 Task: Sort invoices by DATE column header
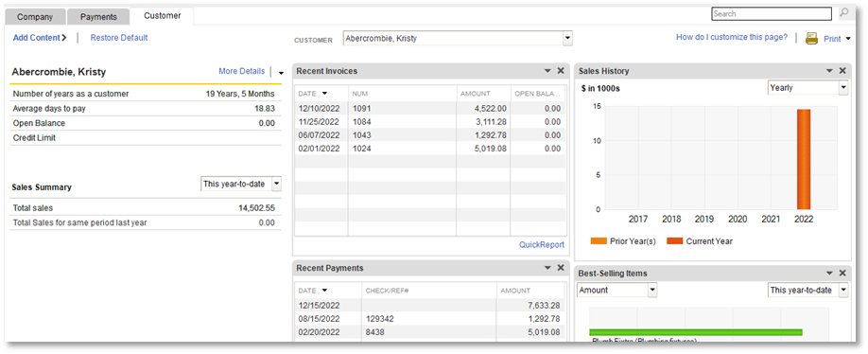(x=321, y=94)
